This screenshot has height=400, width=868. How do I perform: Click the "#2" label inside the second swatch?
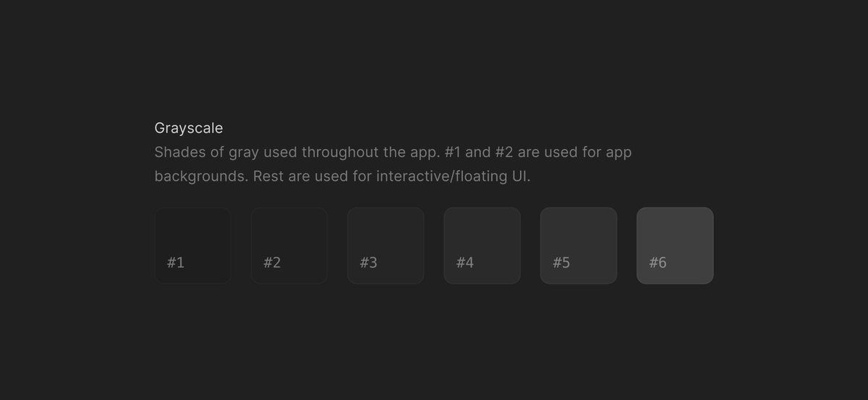[272, 263]
